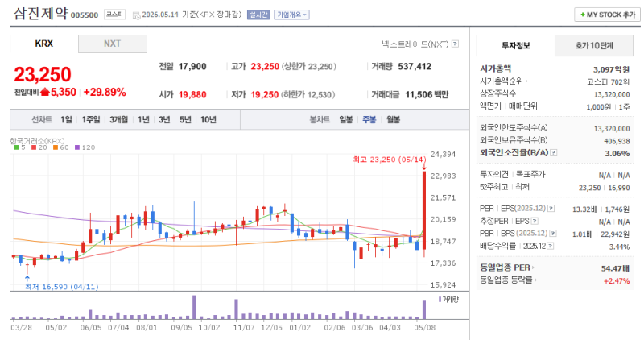Click the purple 120 moving average legend

(85, 147)
